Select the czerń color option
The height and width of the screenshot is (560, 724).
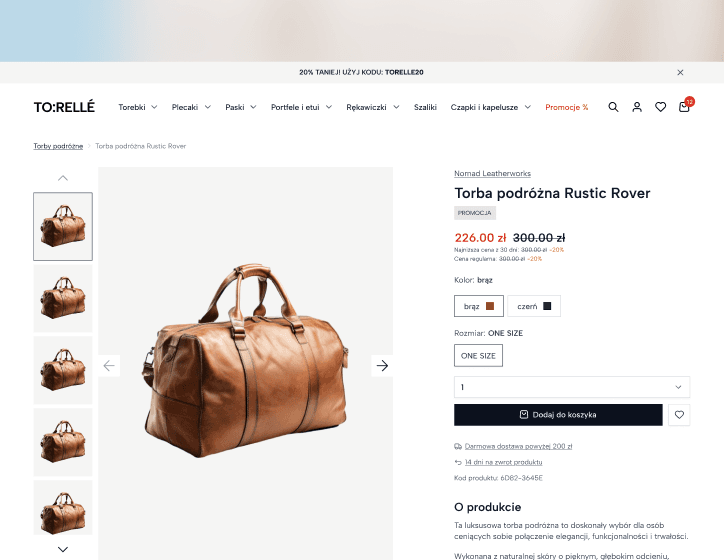point(534,306)
